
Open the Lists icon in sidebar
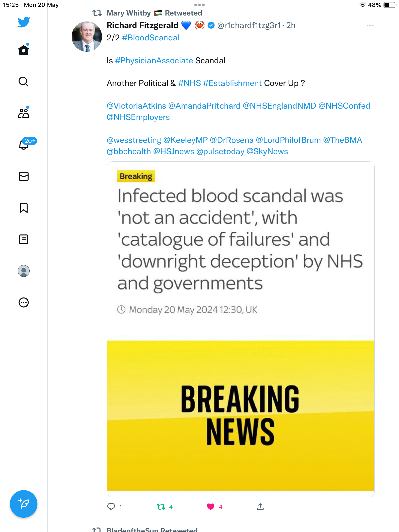(24, 239)
